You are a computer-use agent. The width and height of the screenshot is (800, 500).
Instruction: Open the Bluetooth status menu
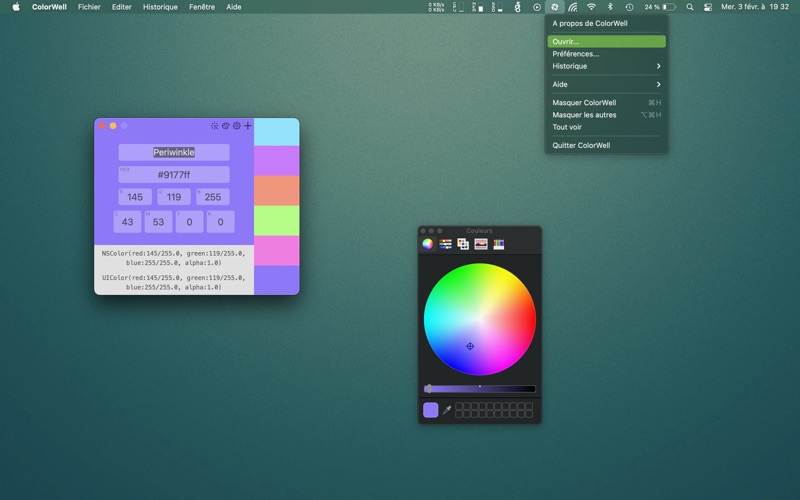pyautogui.click(x=610, y=7)
